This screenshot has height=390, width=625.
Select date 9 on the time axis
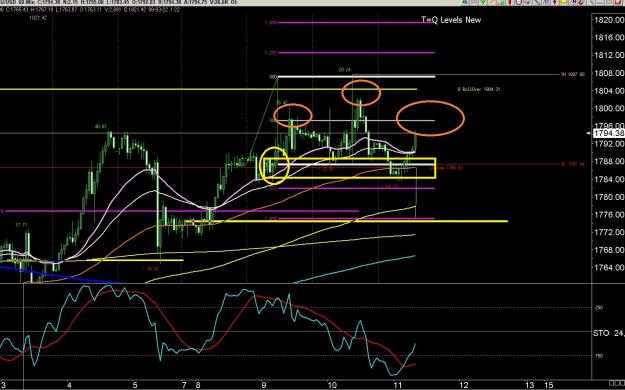click(264, 385)
